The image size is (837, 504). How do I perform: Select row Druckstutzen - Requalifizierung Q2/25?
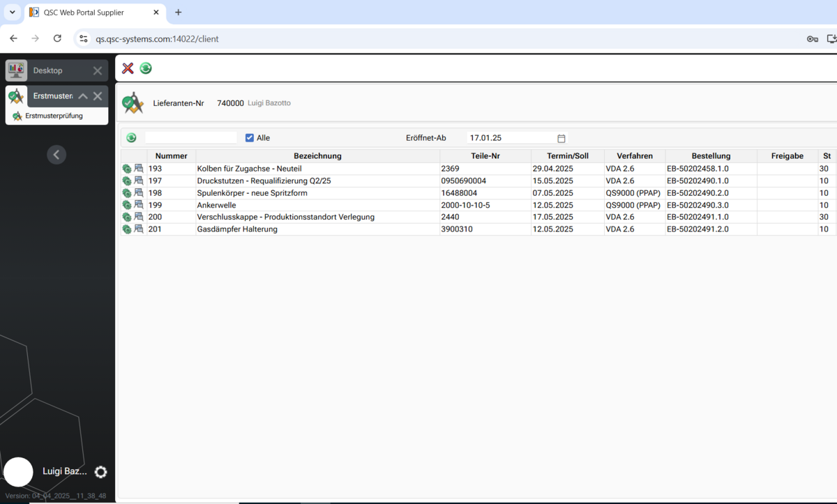click(478, 181)
